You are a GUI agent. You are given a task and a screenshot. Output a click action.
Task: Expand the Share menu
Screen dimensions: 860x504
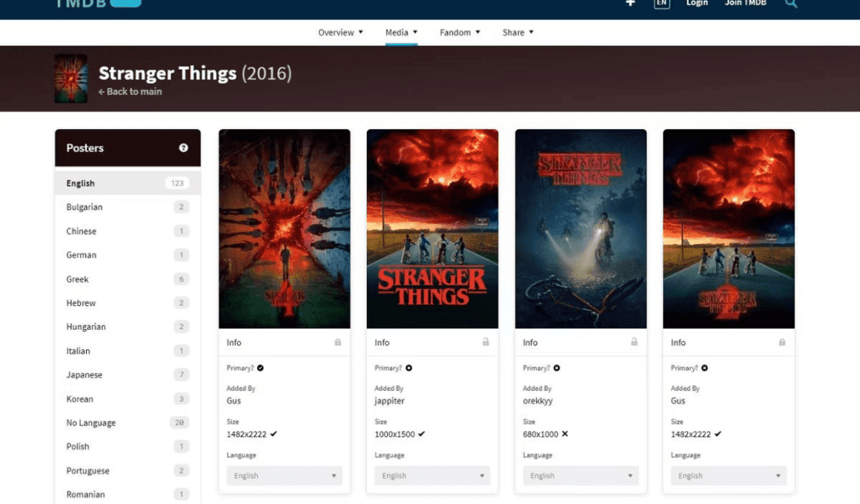tap(518, 33)
